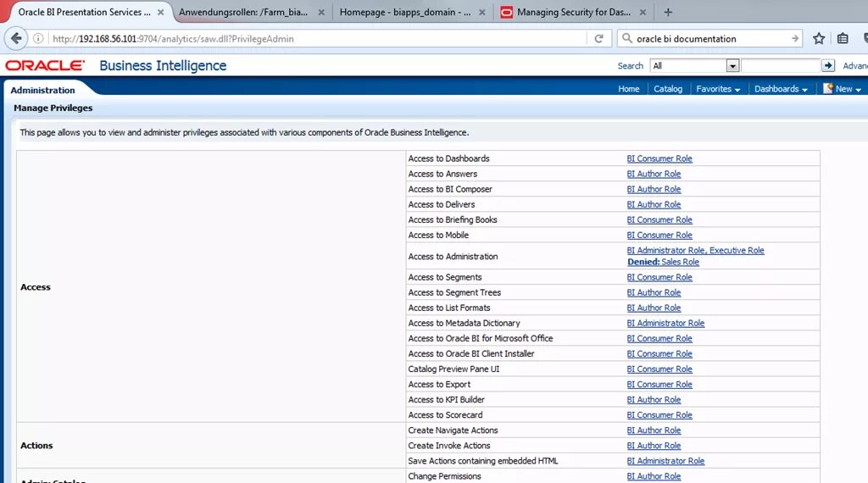Open BI Consumer Role for Access to Briefing Books
The image size is (868, 483).
point(659,220)
